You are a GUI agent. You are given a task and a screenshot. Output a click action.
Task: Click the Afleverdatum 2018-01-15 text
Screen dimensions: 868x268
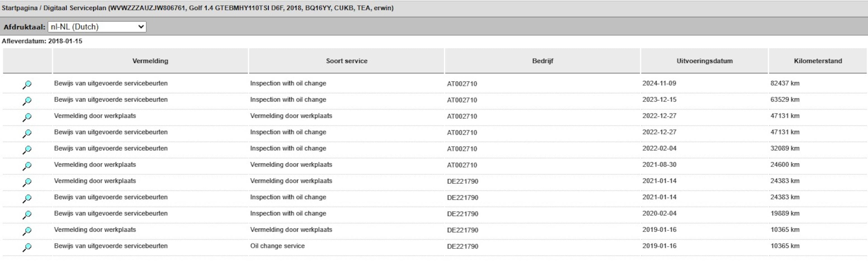(x=42, y=41)
